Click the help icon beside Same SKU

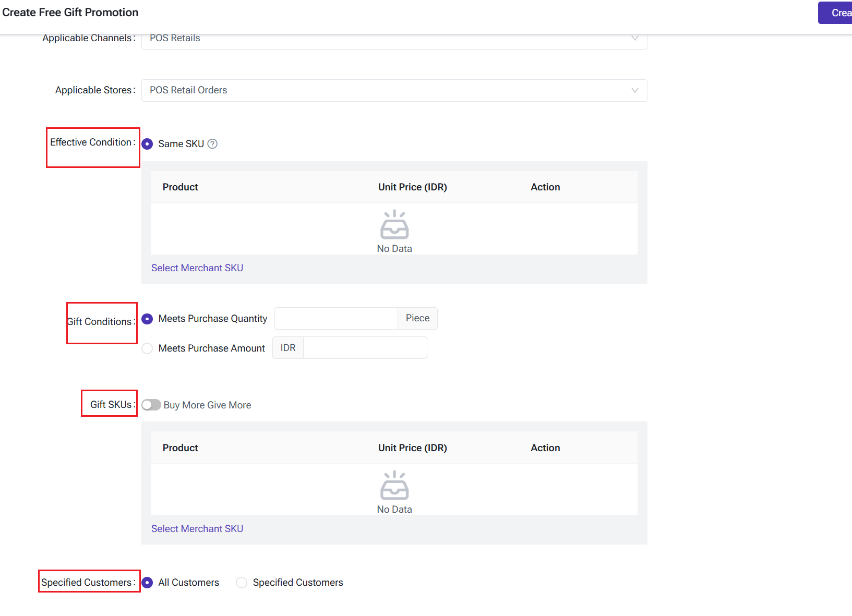coord(212,144)
